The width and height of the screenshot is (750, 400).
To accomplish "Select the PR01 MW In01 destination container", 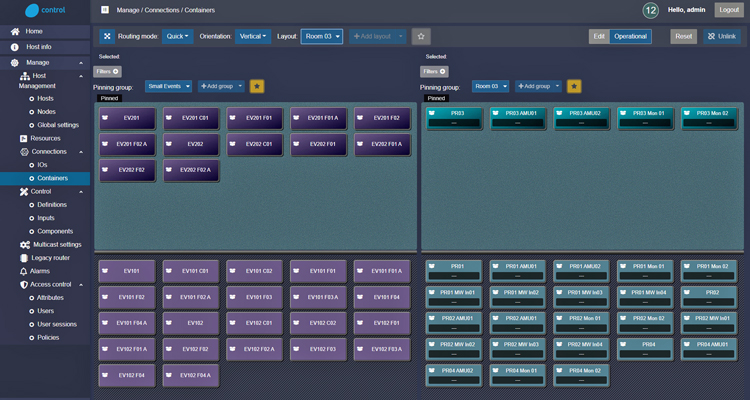I will pos(454,298).
